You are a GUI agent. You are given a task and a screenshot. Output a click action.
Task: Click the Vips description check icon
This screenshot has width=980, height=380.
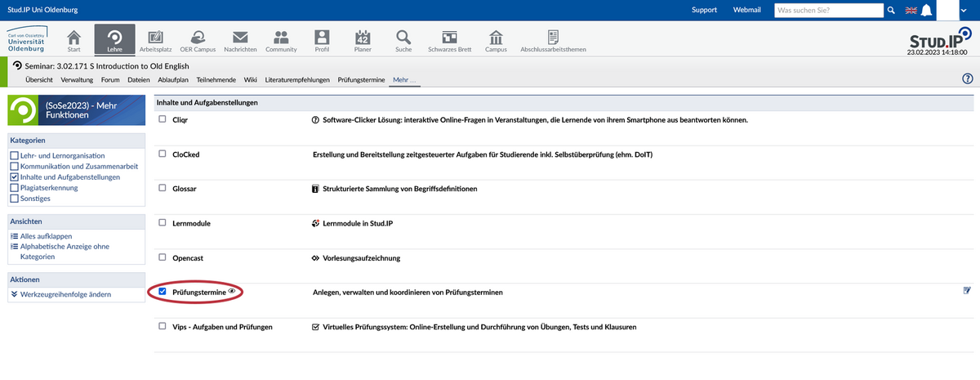tap(316, 326)
